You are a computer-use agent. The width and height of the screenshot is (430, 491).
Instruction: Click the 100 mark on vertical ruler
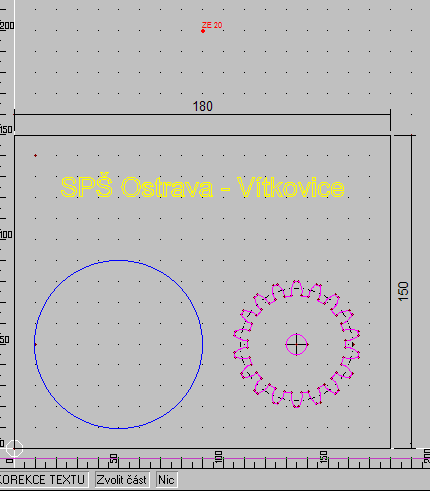tap(6, 235)
